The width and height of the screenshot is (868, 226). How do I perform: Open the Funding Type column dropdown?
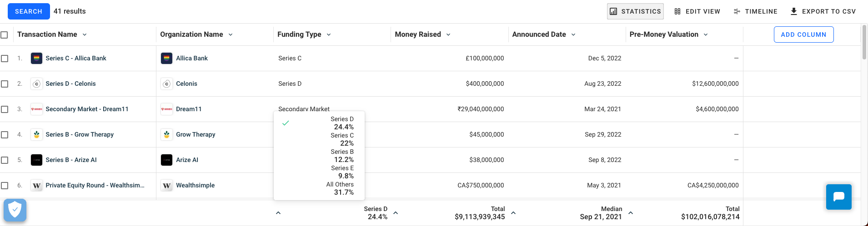[x=329, y=35]
